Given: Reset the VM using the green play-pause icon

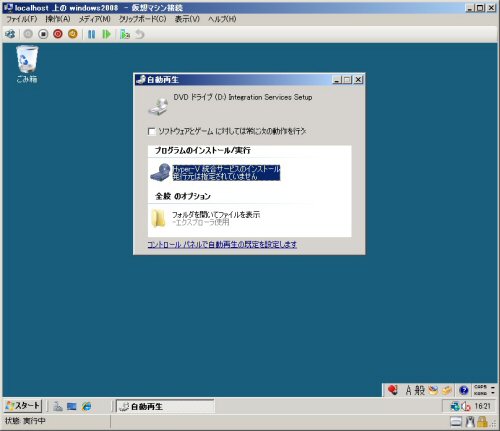Looking at the screenshot, I should (106, 34).
